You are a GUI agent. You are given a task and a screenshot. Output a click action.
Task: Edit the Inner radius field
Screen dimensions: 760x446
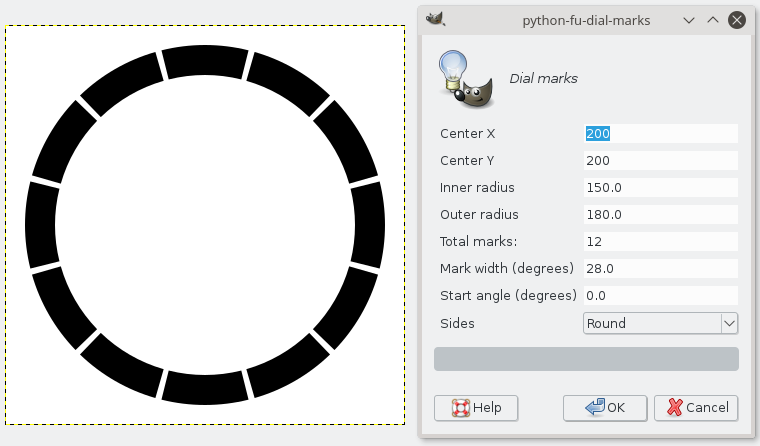tap(661, 188)
